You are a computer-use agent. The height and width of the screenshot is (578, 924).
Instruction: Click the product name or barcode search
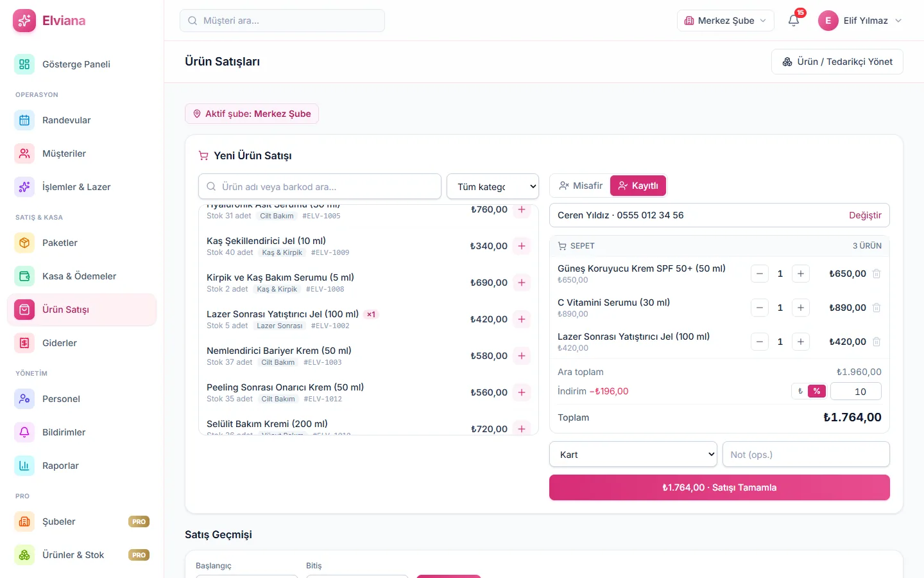[x=320, y=186]
